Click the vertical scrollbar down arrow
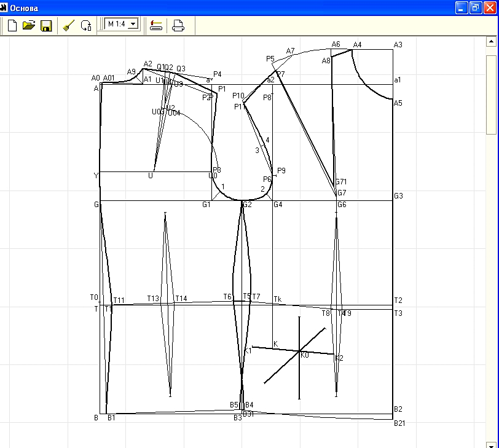 (491, 444)
